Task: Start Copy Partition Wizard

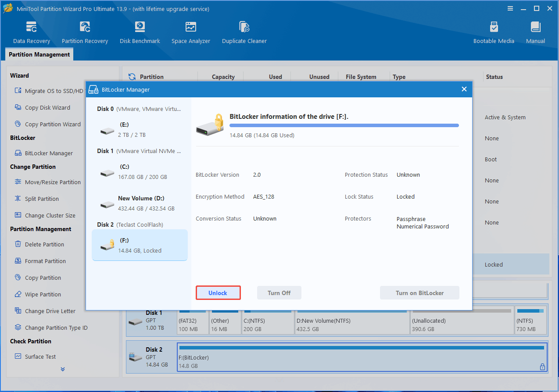Action: click(x=47, y=124)
